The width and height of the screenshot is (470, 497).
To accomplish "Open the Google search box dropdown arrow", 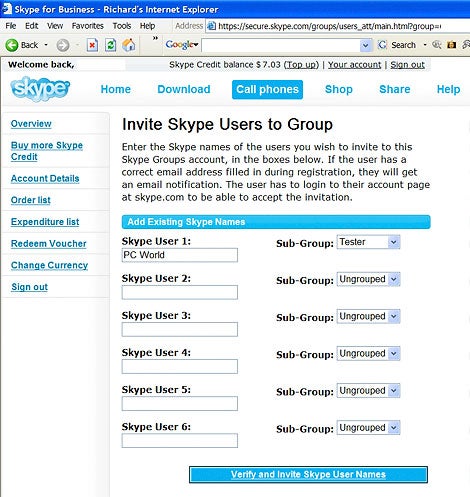I will pyautogui.click(x=365, y=45).
